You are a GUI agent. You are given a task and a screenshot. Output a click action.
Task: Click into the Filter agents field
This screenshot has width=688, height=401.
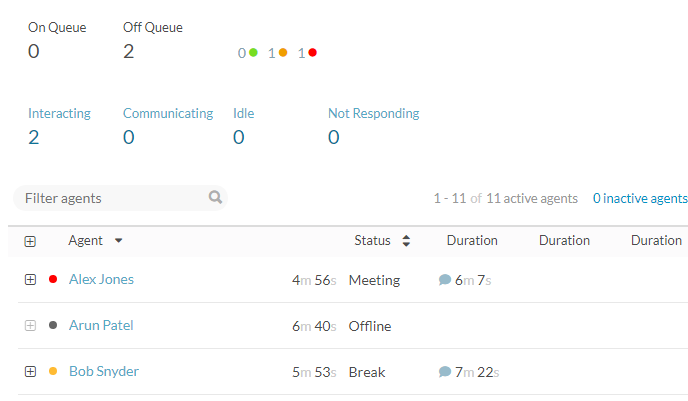pos(110,198)
